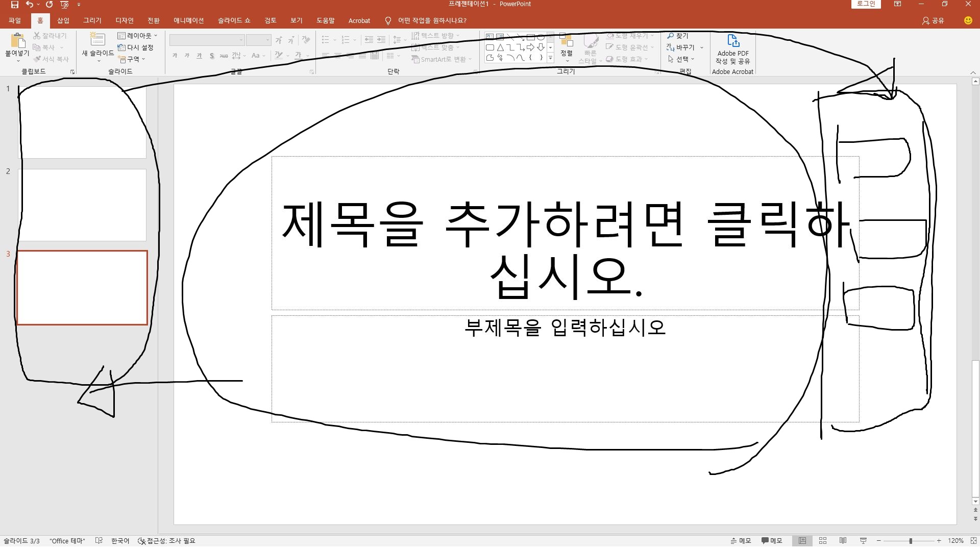Click the tell-me search box 어떤 작업을 원하시나요?
Screen dimensions: 980x551
[432, 20]
